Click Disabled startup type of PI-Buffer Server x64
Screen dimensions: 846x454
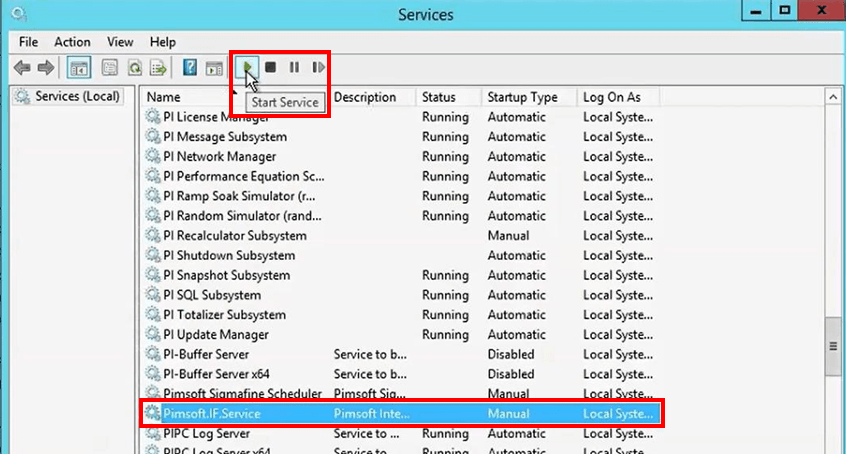(x=511, y=374)
